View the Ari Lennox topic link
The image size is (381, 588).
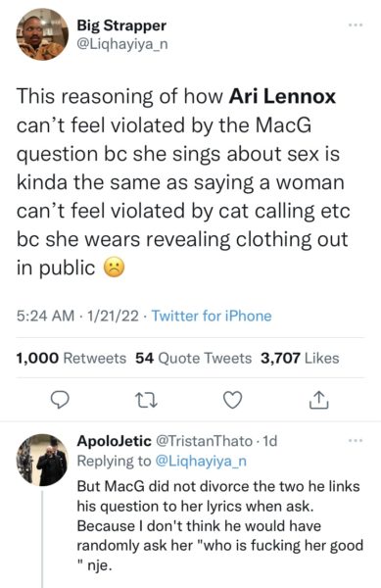[x=282, y=96]
